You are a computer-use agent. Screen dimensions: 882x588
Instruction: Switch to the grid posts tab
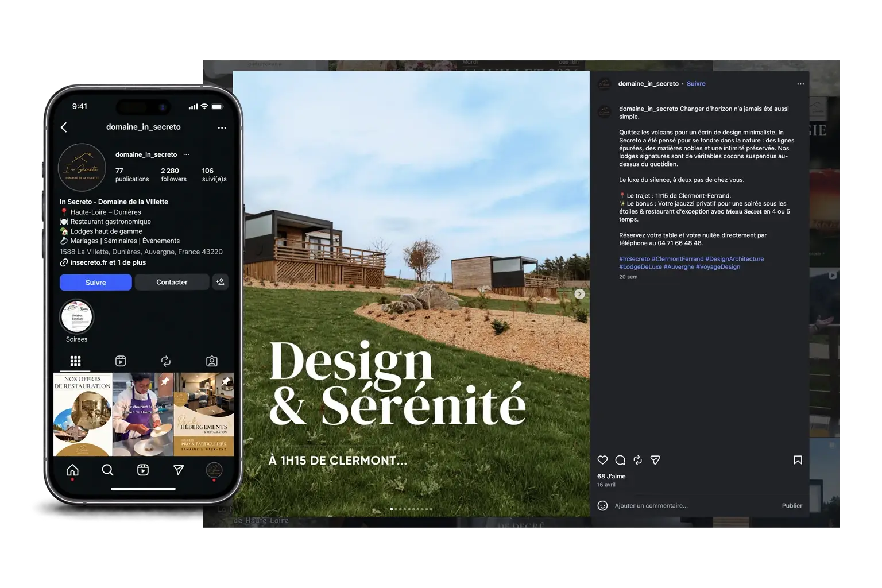(75, 361)
